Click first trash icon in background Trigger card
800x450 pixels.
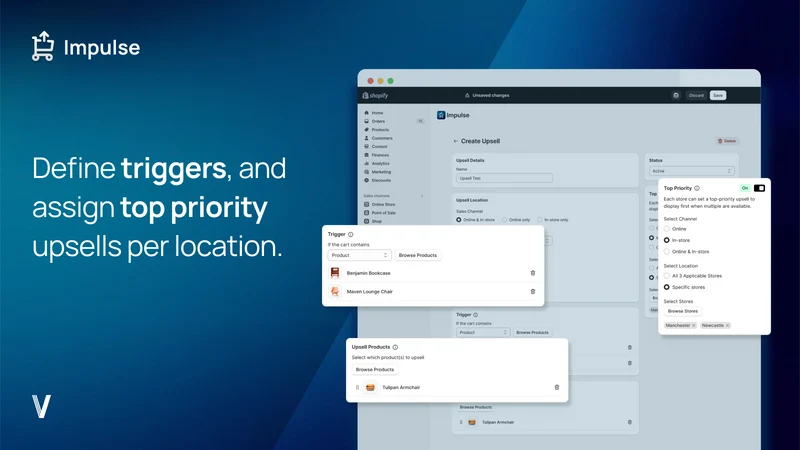pyautogui.click(x=630, y=347)
